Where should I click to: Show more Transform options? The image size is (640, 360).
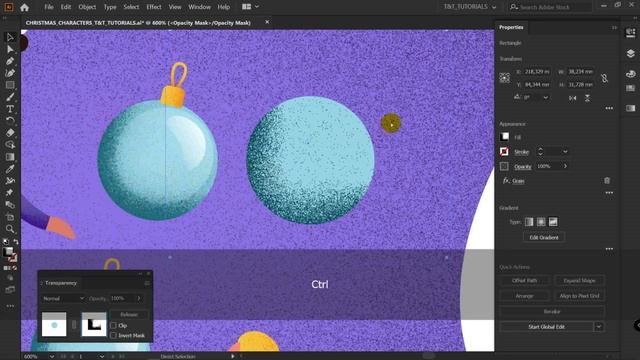pos(609,108)
